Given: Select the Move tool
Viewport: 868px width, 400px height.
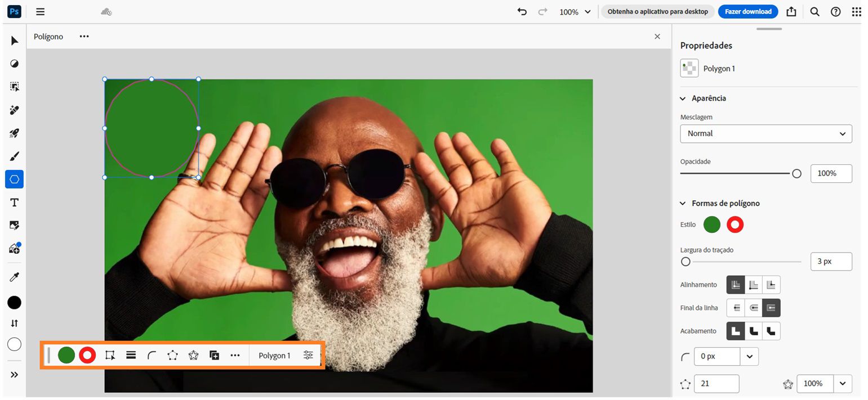Looking at the screenshot, I should pos(14,41).
